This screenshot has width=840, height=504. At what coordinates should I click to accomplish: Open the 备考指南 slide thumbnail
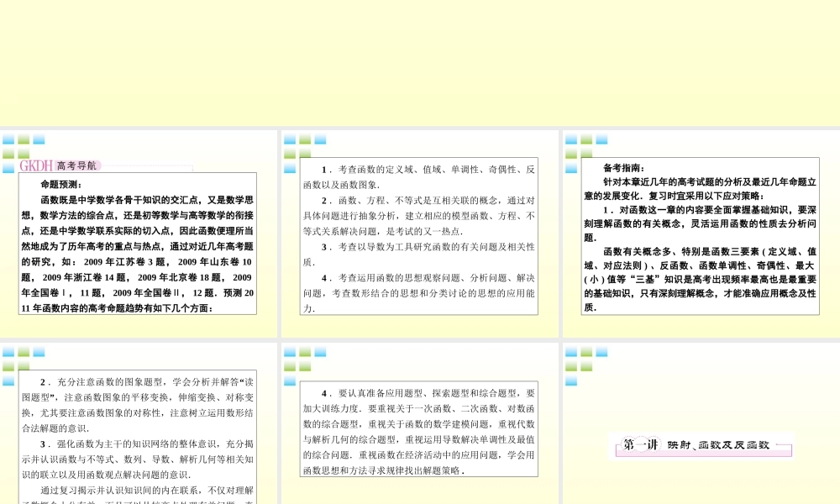pyautogui.click(x=701, y=234)
